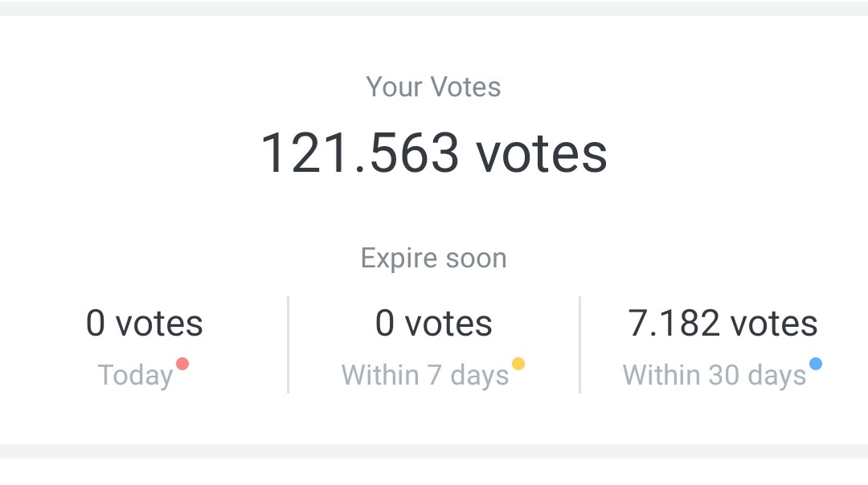
Task: Open the Today expiry label
Action: [x=135, y=376]
